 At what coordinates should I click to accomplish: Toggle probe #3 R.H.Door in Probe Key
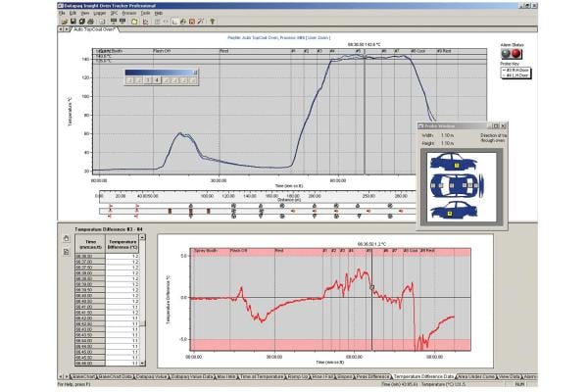pyautogui.click(x=514, y=72)
